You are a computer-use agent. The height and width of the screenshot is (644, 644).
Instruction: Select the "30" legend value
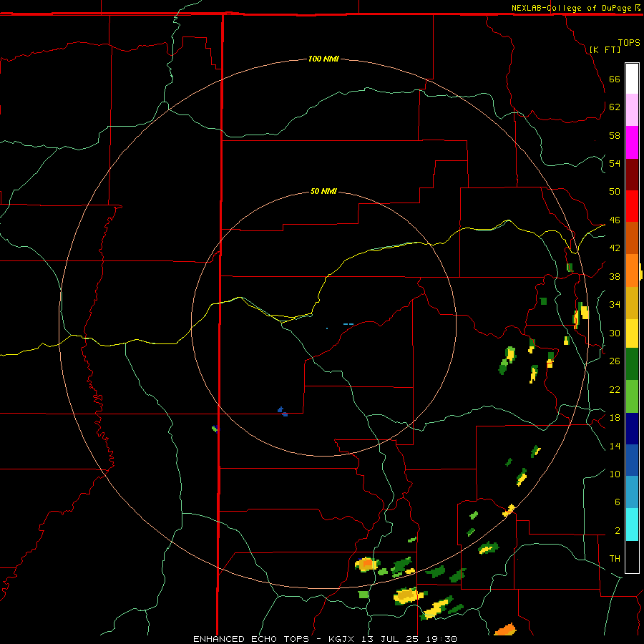(615, 333)
